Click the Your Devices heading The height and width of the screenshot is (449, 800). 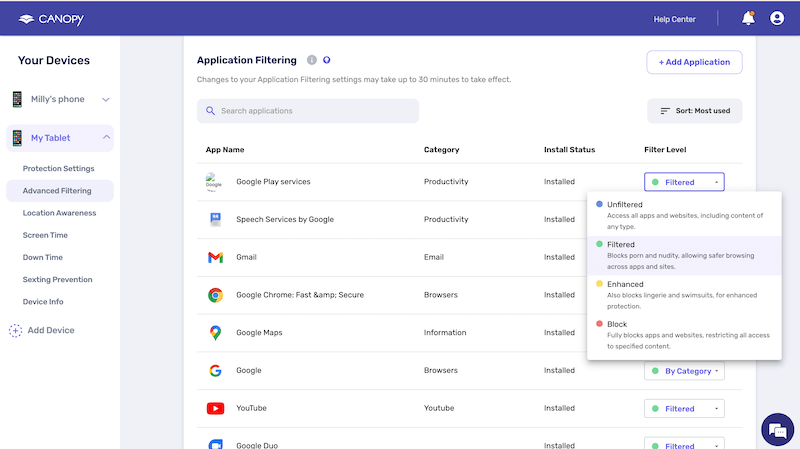(54, 60)
